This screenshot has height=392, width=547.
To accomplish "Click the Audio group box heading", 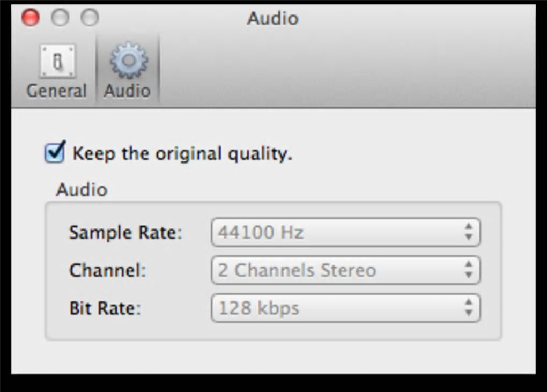I will [x=82, y=189].
